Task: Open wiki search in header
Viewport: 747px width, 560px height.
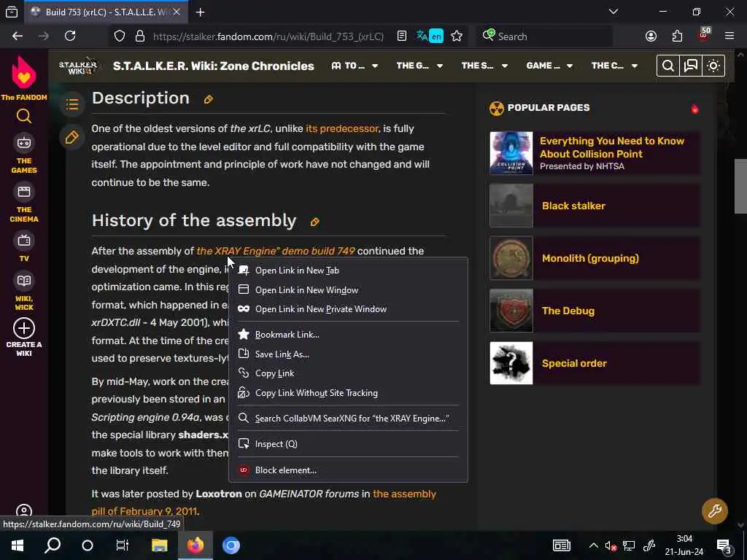Action: tap(668, 66)
